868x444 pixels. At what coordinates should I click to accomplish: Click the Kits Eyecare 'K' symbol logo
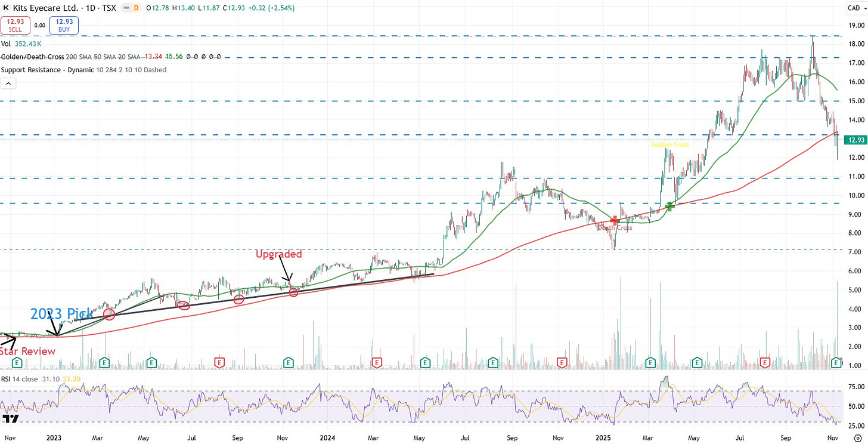7,8
